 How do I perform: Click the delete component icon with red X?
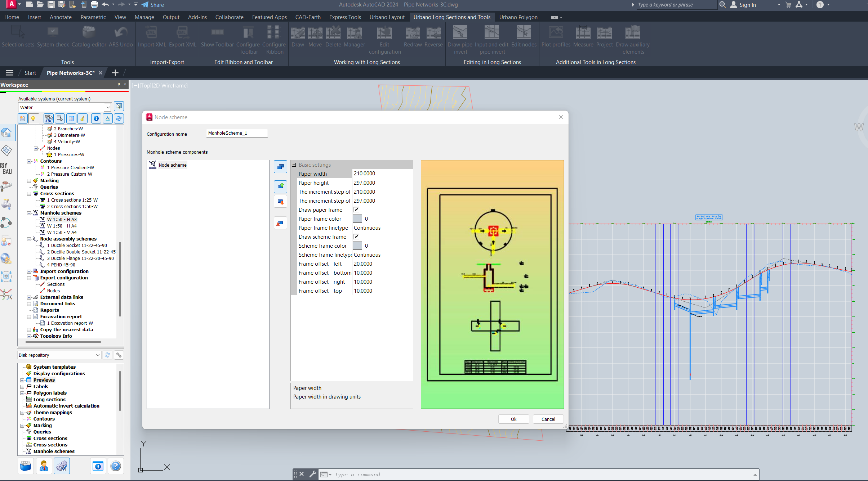coord(280,224)
